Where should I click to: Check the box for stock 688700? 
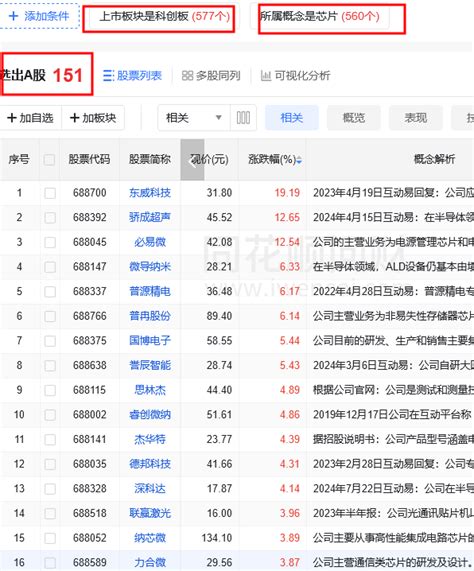coord(50,193)
